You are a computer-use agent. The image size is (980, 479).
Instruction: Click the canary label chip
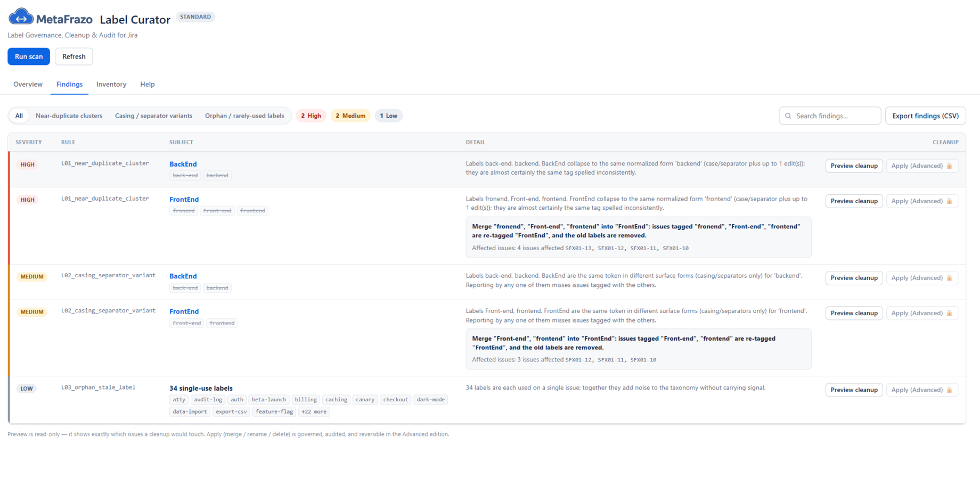365,400
